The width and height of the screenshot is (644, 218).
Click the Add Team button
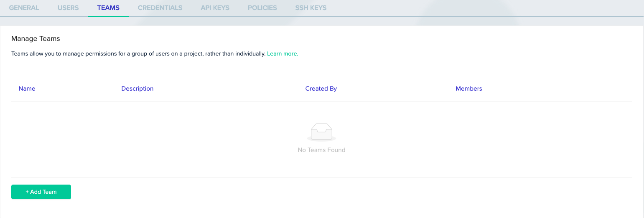click(41, 192)
